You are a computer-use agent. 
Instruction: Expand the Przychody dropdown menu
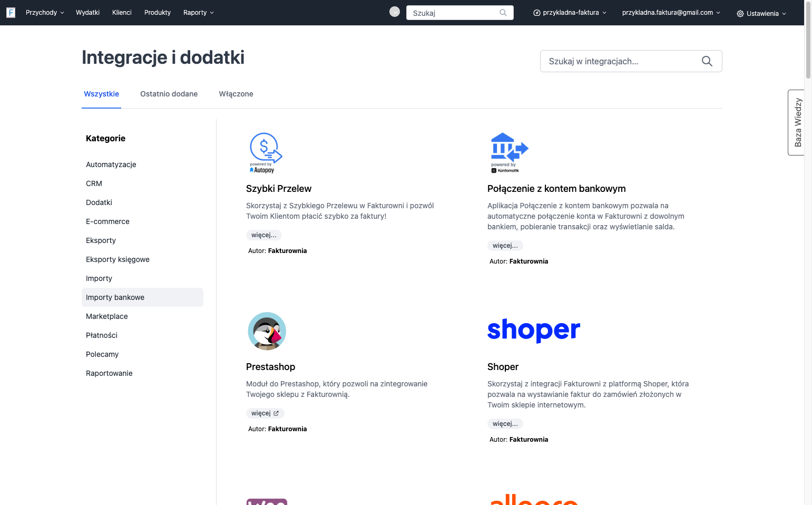pos(45,13)
